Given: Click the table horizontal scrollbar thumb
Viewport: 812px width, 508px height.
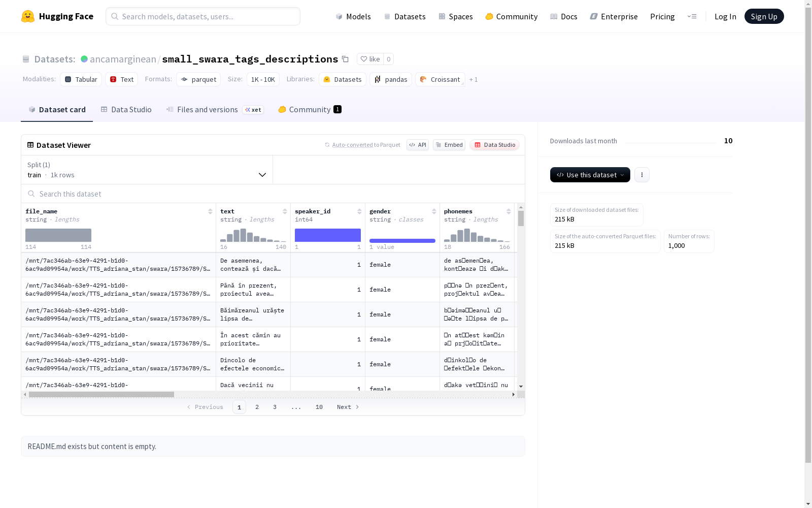Looking at the screenshot, I should click(x=101, y=394).
